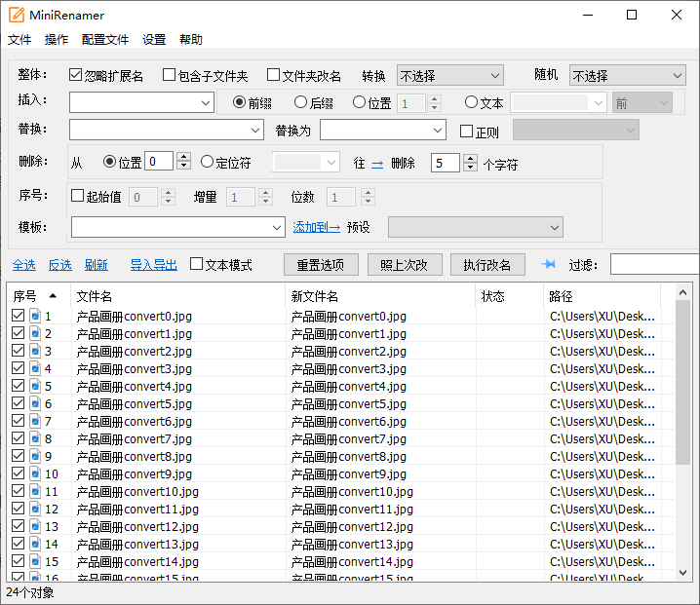Decrease the delete 位置 value stepper
The image size is (700, 605).
(184, 165)
